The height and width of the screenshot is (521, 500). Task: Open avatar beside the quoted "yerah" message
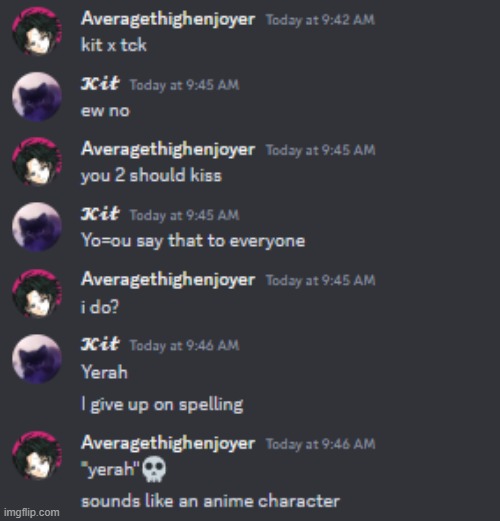37,456
